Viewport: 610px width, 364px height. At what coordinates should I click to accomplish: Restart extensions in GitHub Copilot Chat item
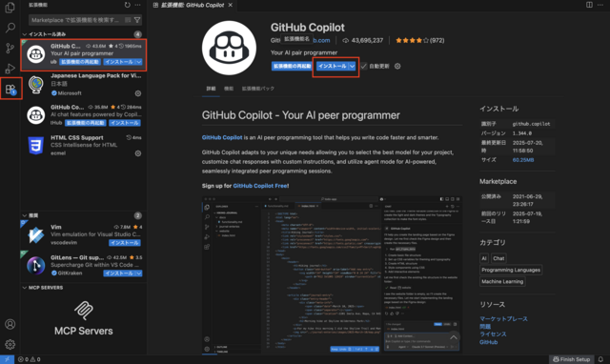86,123
